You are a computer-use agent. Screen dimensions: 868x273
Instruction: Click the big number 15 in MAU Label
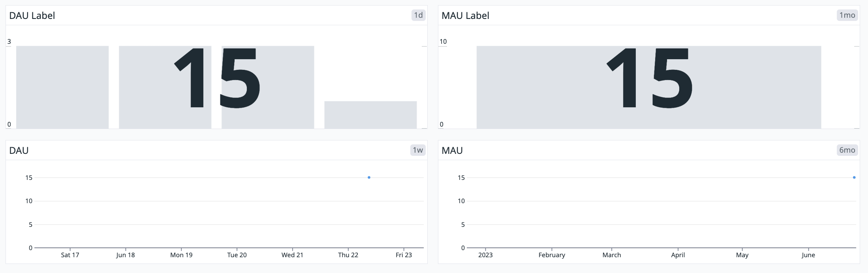[650, 78]
